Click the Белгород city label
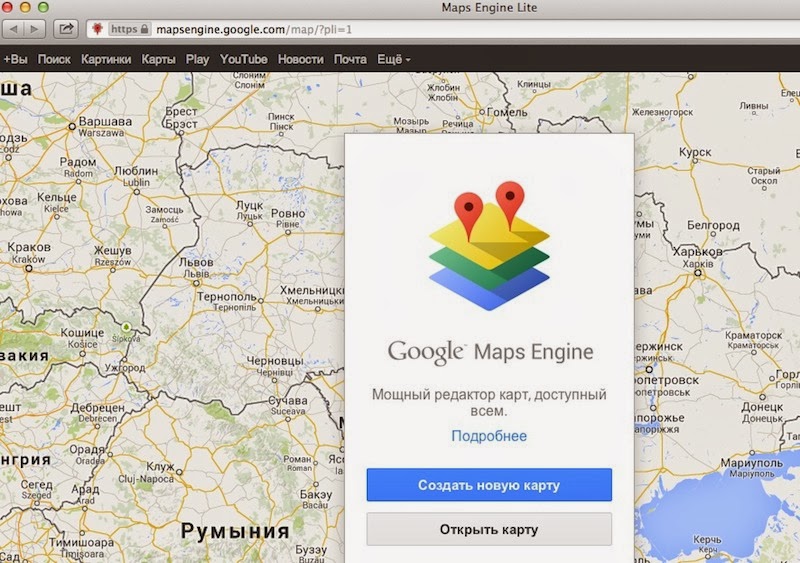 pyautogui.click(x=713, y=225)
